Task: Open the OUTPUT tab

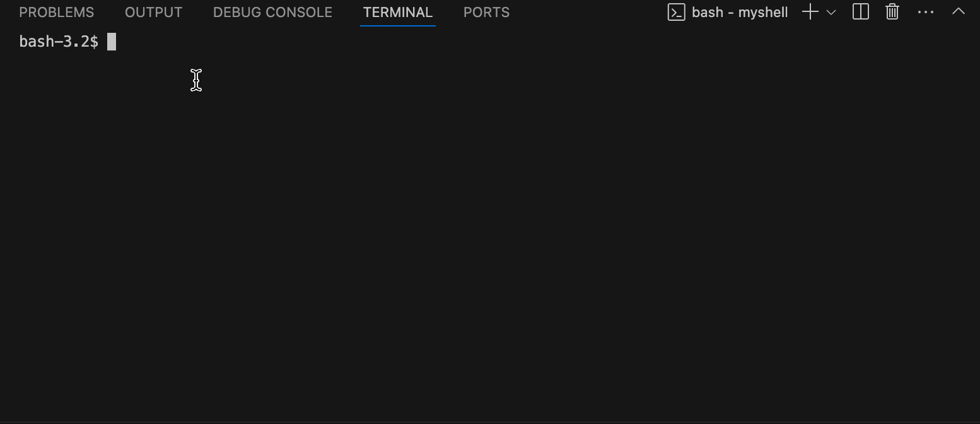Action: pyautogui.click(x=154, y=13)
